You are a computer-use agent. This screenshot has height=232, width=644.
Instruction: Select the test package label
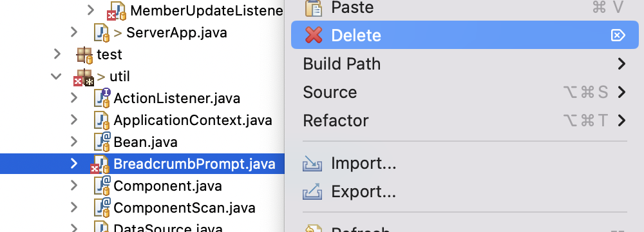coord(109,54)
